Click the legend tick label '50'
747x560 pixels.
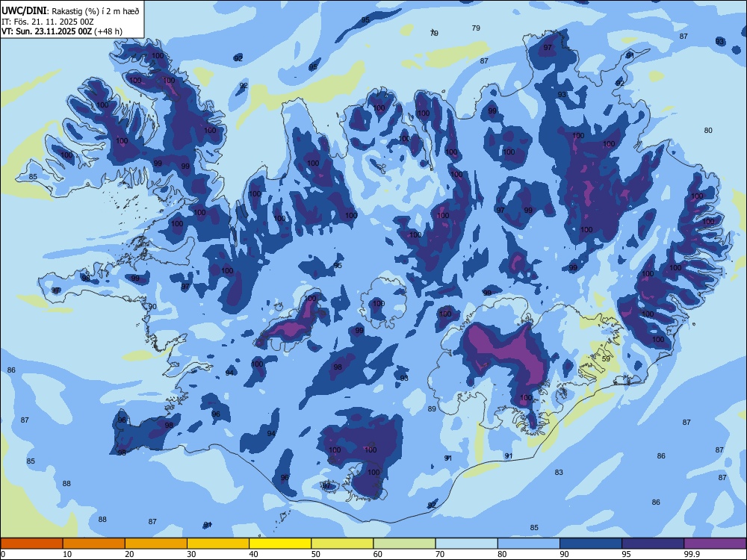click(316, 554)
